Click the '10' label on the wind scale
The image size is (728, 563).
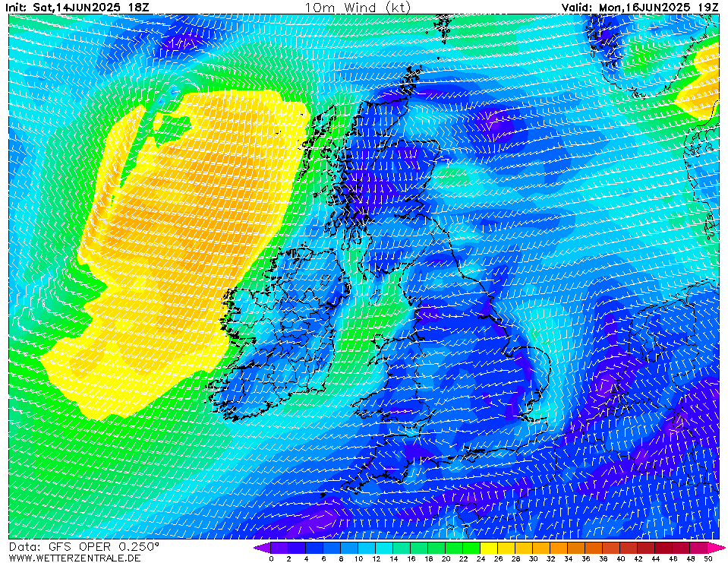click(358, 558)
